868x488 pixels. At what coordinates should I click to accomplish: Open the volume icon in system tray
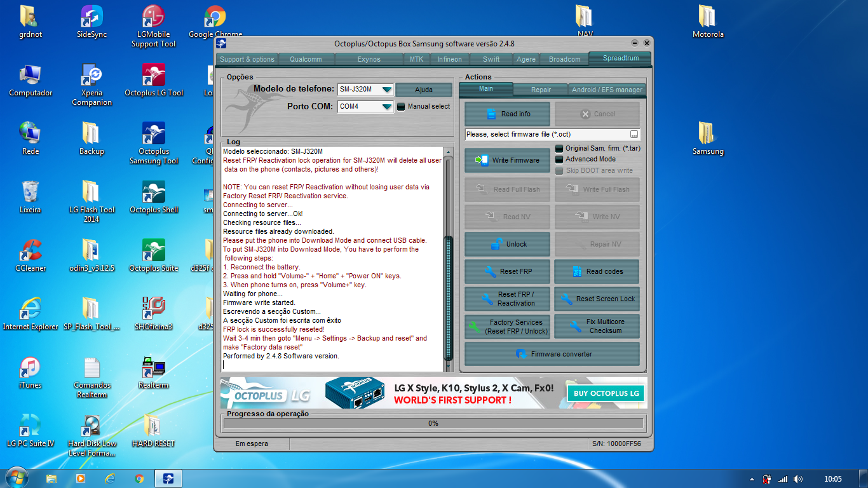click(798, 478)
